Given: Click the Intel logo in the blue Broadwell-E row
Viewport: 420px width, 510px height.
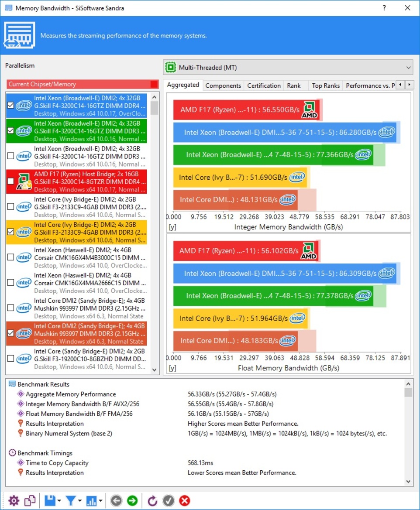Looking at the screenshot, I should [x=24, y=106].
